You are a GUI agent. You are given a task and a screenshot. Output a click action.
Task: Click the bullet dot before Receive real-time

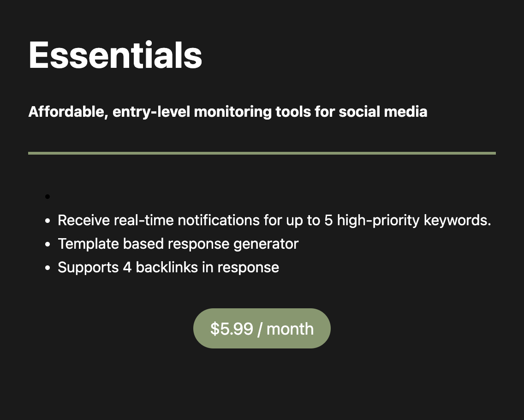tap(47, 221)
